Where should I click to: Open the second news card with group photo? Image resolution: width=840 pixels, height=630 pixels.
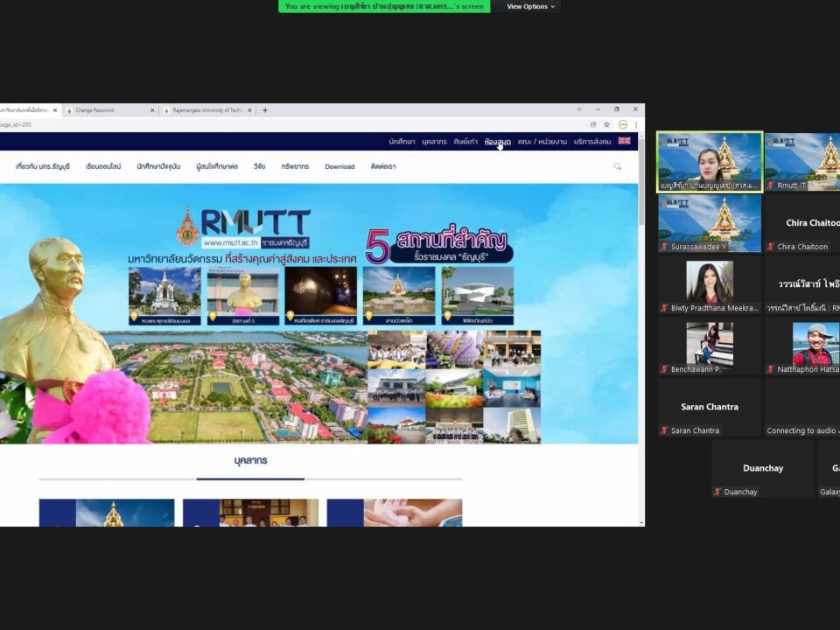pyautogui.click(x=251, y=513)
